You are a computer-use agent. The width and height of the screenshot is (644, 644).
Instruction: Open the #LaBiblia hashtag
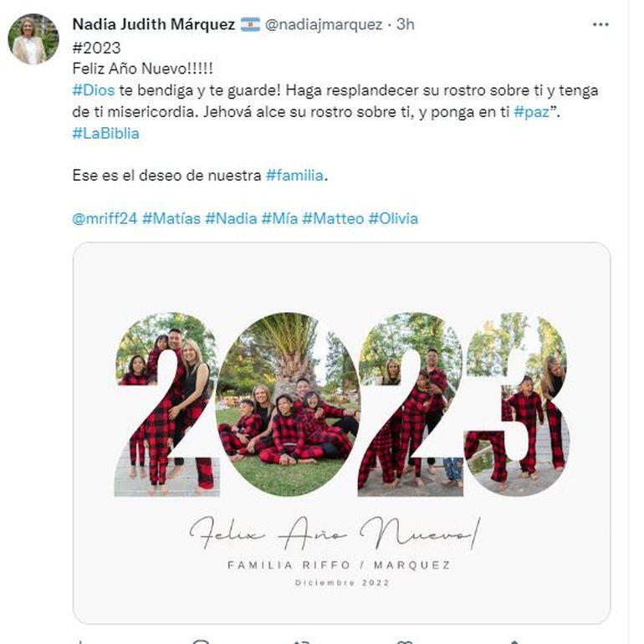pyautogui.click(x=106, y=133)
